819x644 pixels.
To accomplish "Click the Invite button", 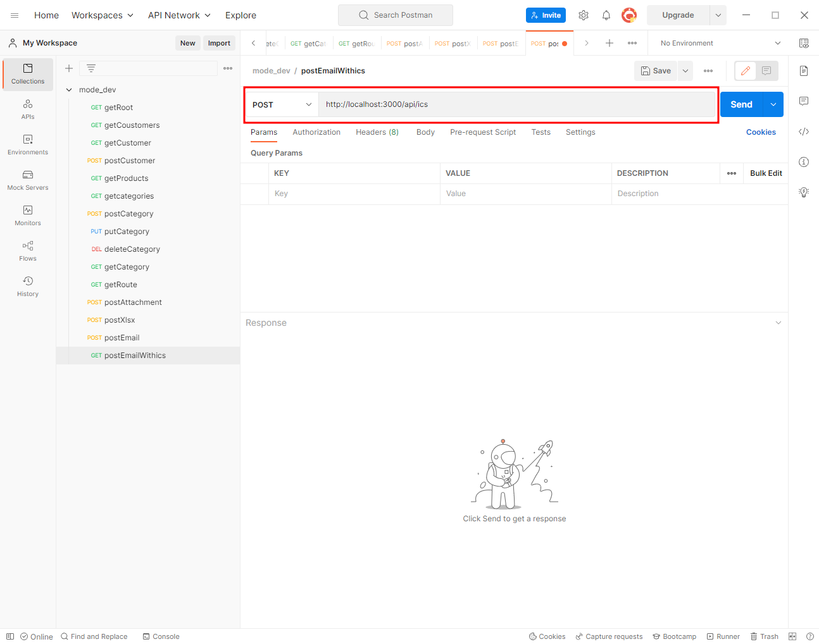I will click(546, 15).
